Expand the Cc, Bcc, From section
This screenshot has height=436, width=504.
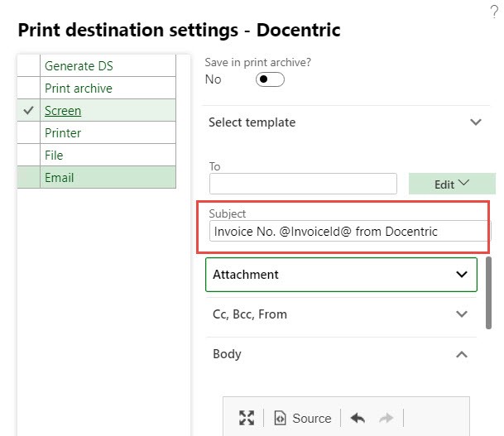pyautogui.click(x=462, y=314)
